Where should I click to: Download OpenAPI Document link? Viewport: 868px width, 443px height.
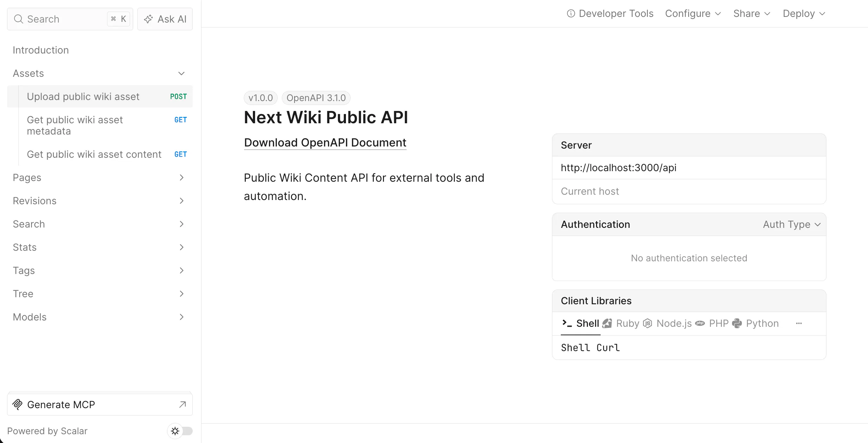325,143
